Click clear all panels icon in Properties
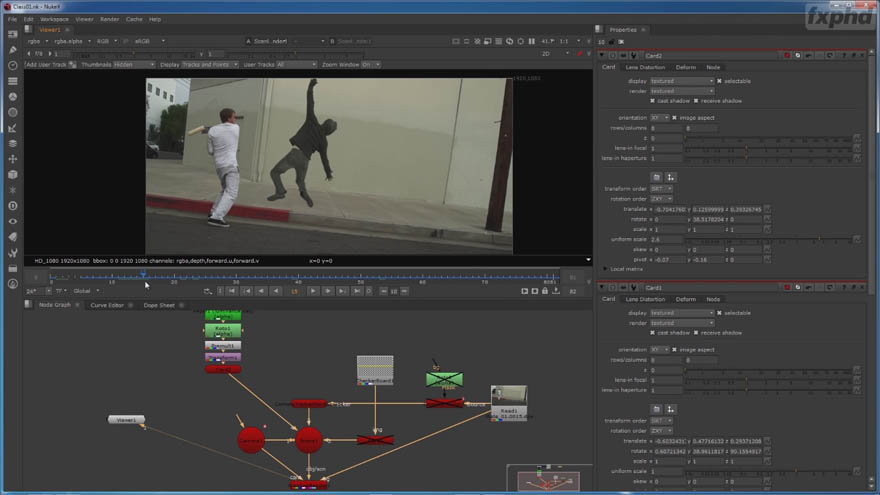This screenshot has width=880, height=495. pyautogui.click(x=621, y=42)
